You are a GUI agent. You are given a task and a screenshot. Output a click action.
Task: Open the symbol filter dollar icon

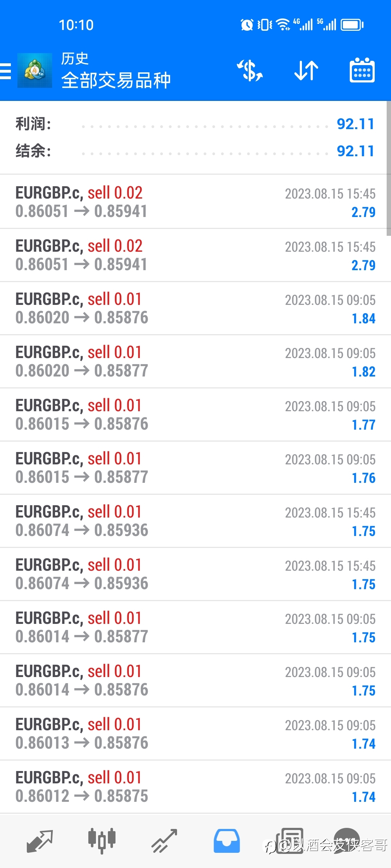[250, 71]
